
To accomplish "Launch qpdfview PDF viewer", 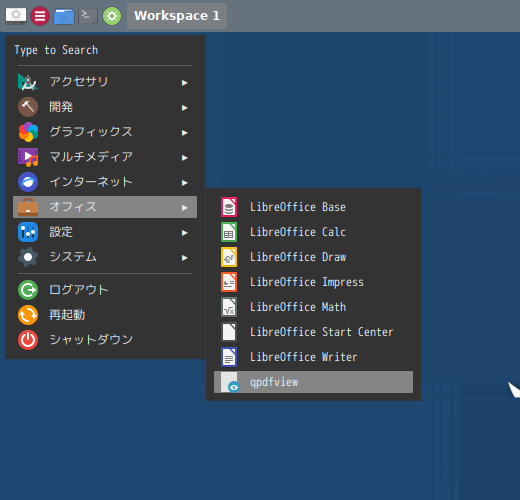I will point(313,382).
